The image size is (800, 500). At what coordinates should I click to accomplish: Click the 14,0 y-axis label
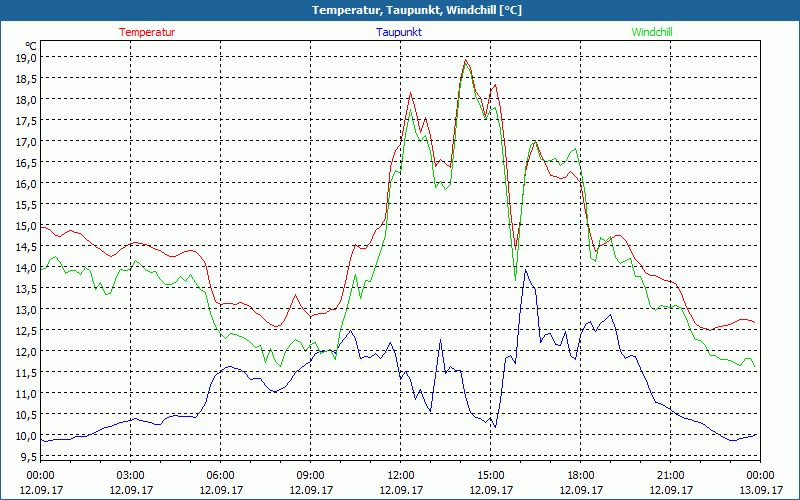coord(26,267)
